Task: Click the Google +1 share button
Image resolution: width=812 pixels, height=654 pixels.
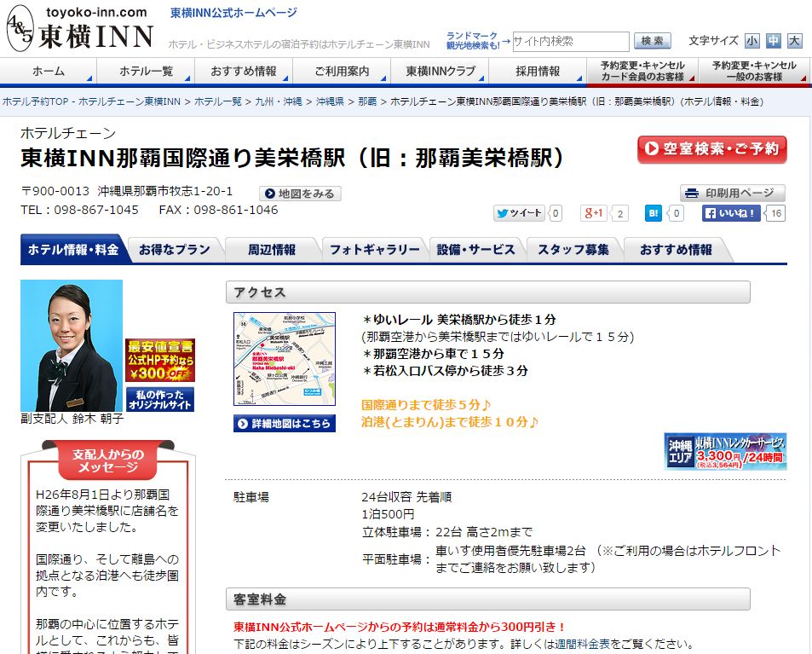Action: click(x=594, y=213)
